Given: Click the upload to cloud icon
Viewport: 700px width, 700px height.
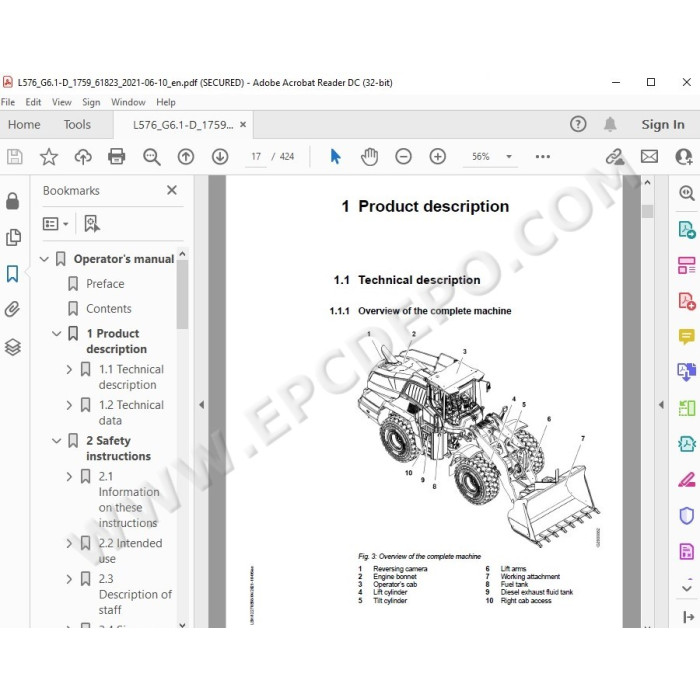Looking at the screenshot, I should tap(83, 157).
